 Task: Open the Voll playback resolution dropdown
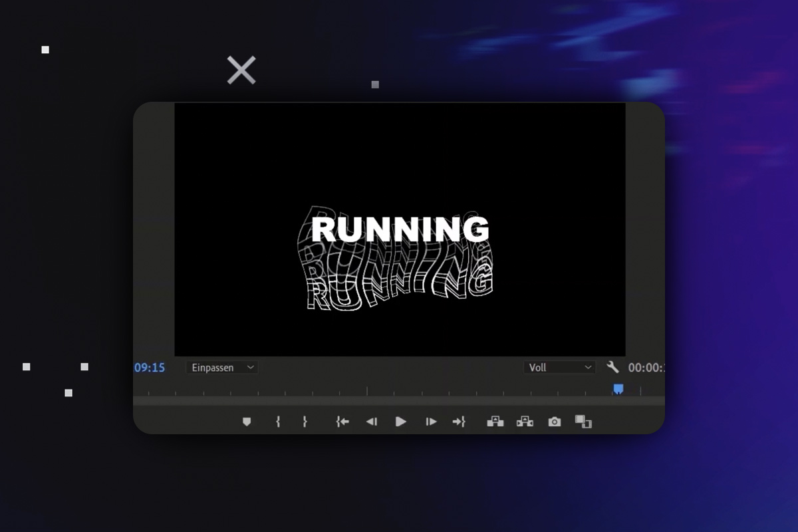559,367
